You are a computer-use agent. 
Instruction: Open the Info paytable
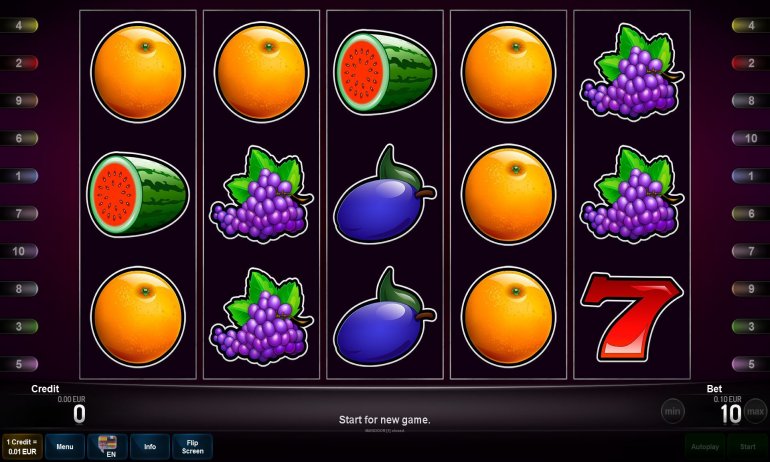[x=150, y=446]
